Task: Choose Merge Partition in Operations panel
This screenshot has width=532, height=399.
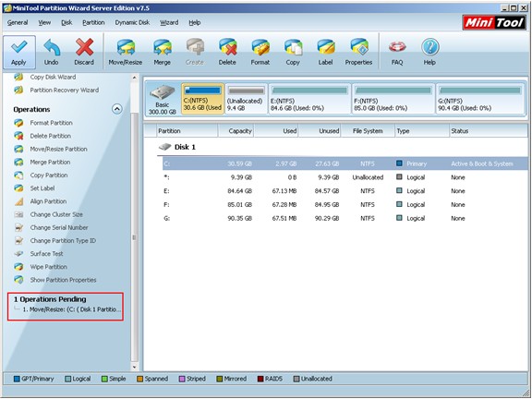Action: click(42, 163)
